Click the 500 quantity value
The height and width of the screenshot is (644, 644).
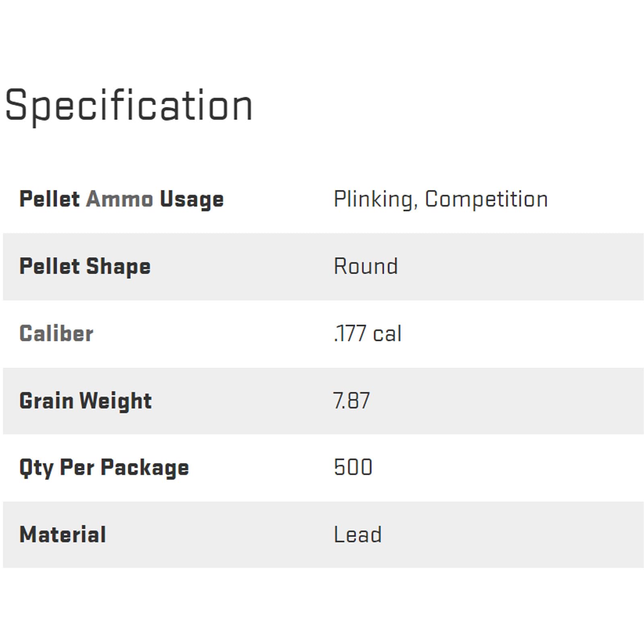pos(353,468)
